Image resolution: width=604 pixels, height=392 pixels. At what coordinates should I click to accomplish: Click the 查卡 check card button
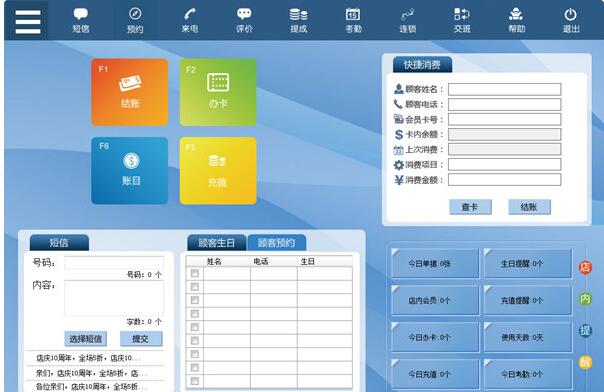point(470,207)
